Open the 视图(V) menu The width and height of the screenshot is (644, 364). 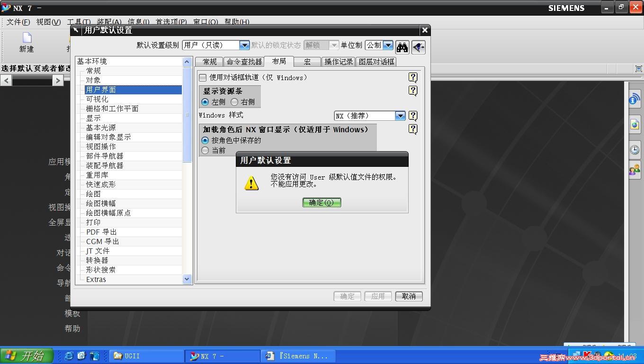click(48, 22)
